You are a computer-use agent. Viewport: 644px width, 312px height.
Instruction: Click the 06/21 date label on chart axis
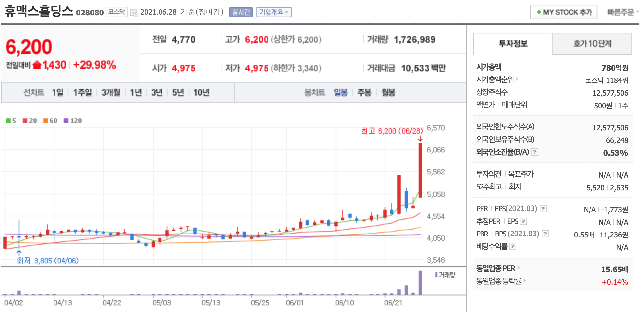click(393, 303)
